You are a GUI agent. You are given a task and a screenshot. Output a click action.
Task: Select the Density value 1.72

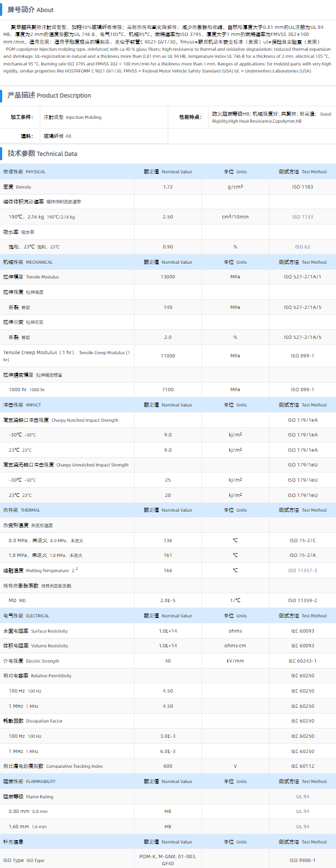pyautogui.click(x=168, y=187)
